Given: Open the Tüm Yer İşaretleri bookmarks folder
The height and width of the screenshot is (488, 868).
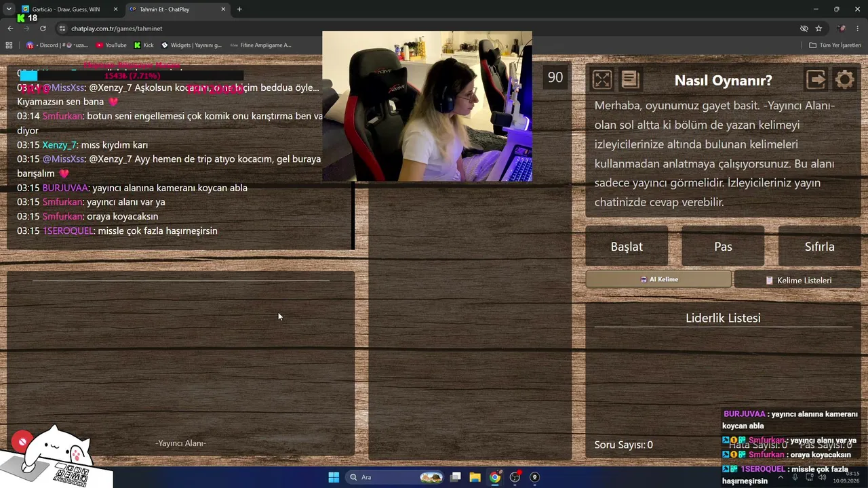Looking at the screenshot, I should pyautogui.click(x=835, y=45).
